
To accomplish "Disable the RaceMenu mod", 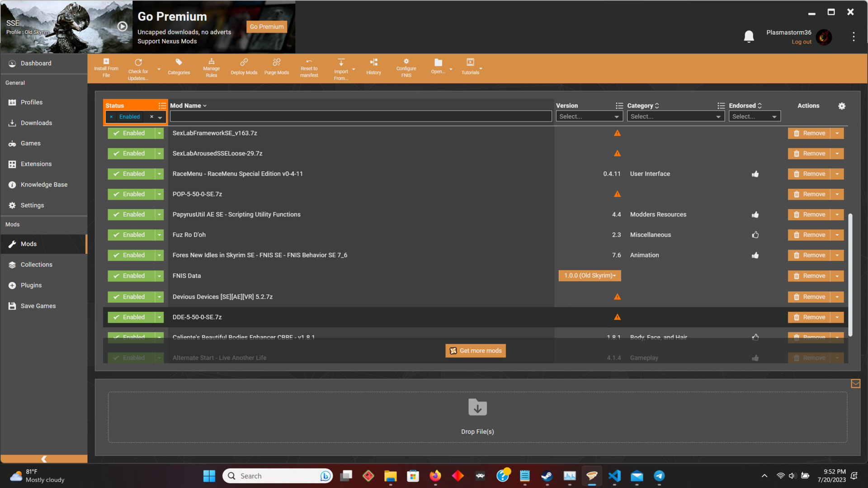I will pyautogui.click(x=131, y=174).
